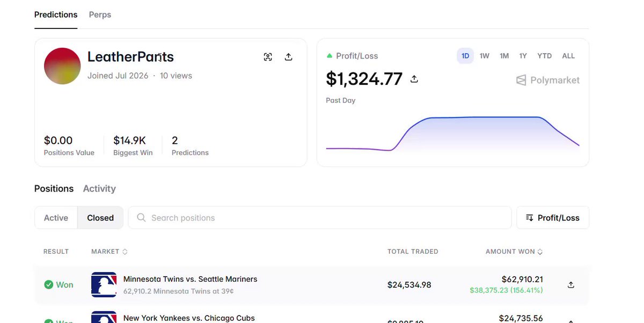Viewport: 644px width, 323px height.
Task: Open the New York Yankees vs. Chicago Cubs market
Action: click(x=189, y=318)
